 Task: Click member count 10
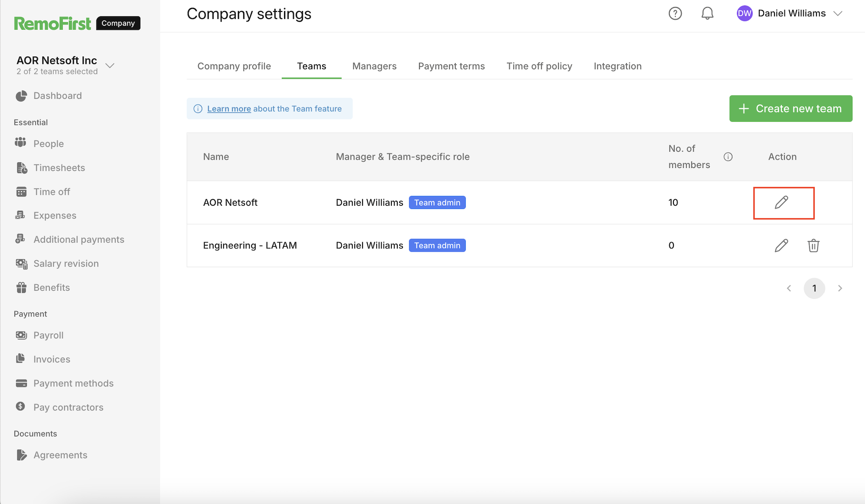(x=673, y=202)
